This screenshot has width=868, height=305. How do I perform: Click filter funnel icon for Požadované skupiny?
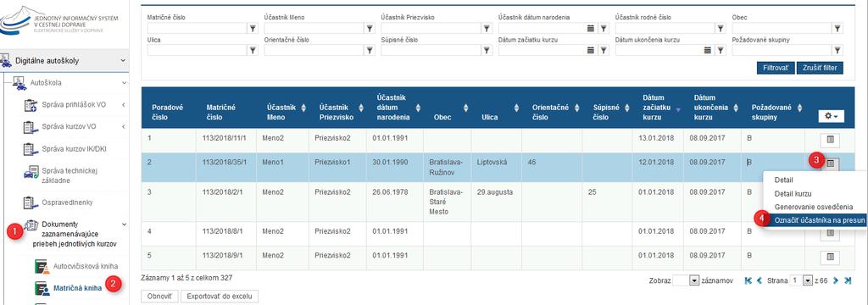point(837,50)
